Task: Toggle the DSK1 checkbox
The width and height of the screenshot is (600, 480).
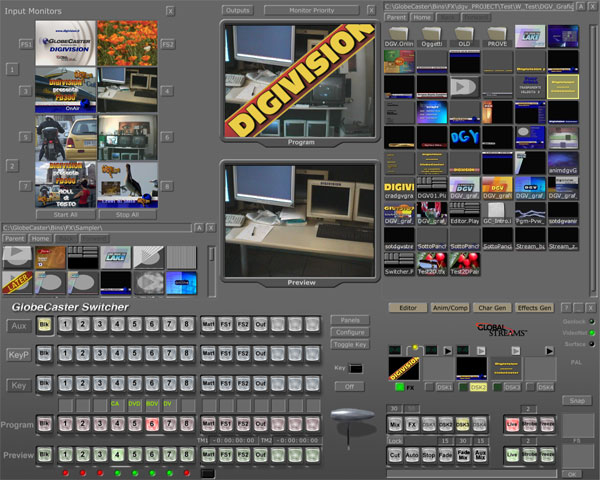Action: (x=429, y=386)
